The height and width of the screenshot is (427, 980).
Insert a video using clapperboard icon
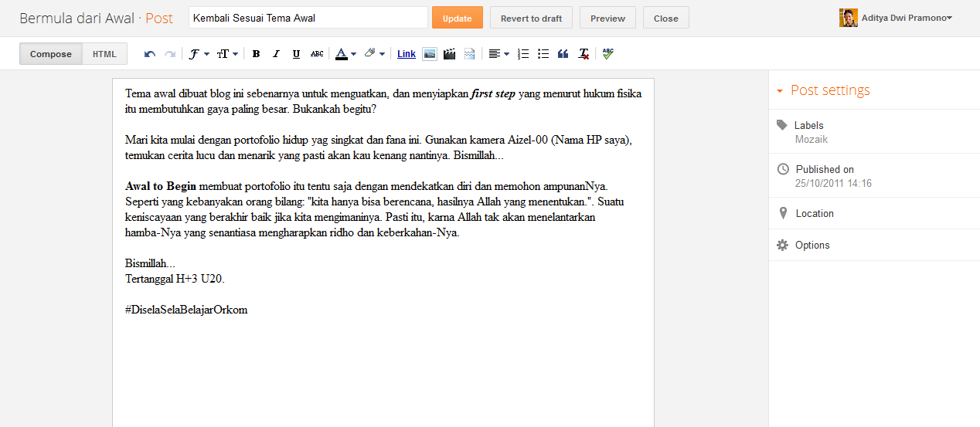(x=449, y=54)
